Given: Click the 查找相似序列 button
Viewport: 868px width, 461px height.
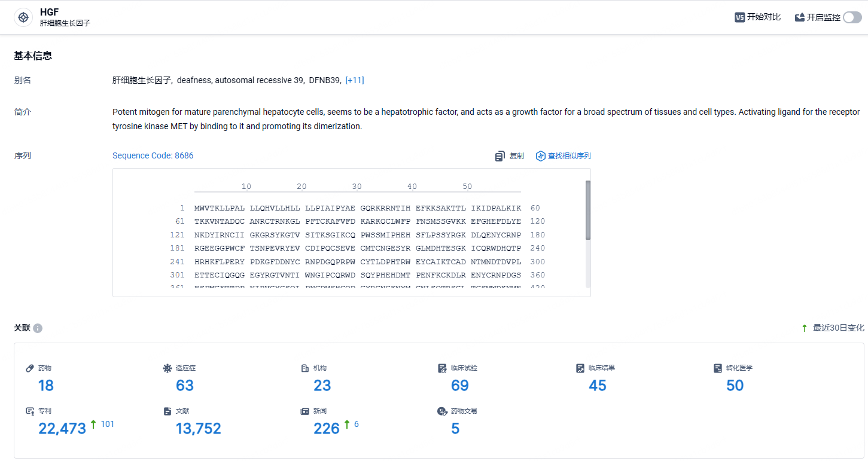Looking at the screenshot, I should tap(564, 156).
